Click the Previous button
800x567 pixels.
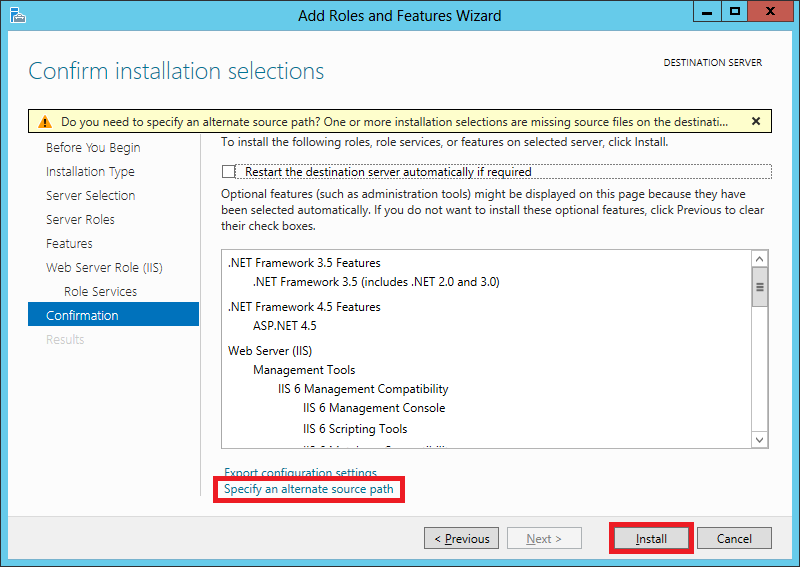click(461, 538)
